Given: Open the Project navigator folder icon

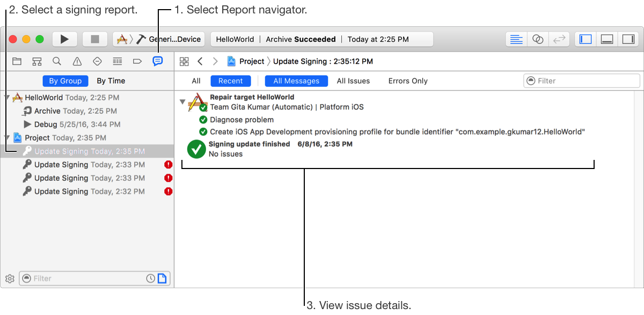Looking at the screenshot, I should pos(17,61).
